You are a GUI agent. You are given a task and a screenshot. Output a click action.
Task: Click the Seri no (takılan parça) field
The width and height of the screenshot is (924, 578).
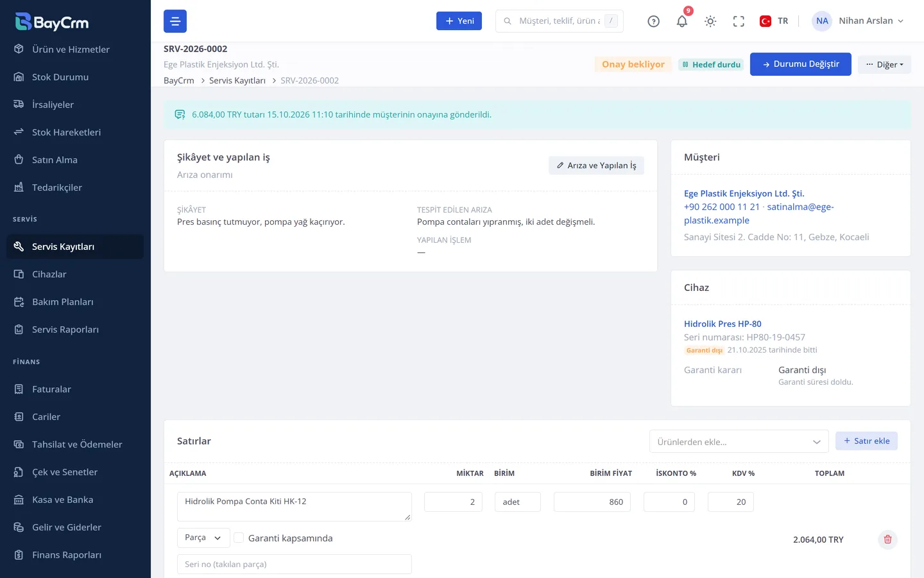pos(295,564)
